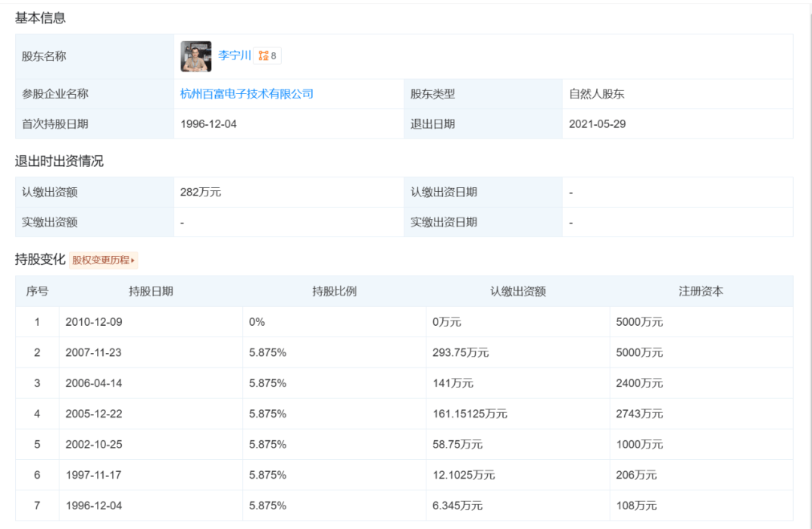Click the exit date value 2021-05-29
812x529 pixels.
click(x=597, y=124)
